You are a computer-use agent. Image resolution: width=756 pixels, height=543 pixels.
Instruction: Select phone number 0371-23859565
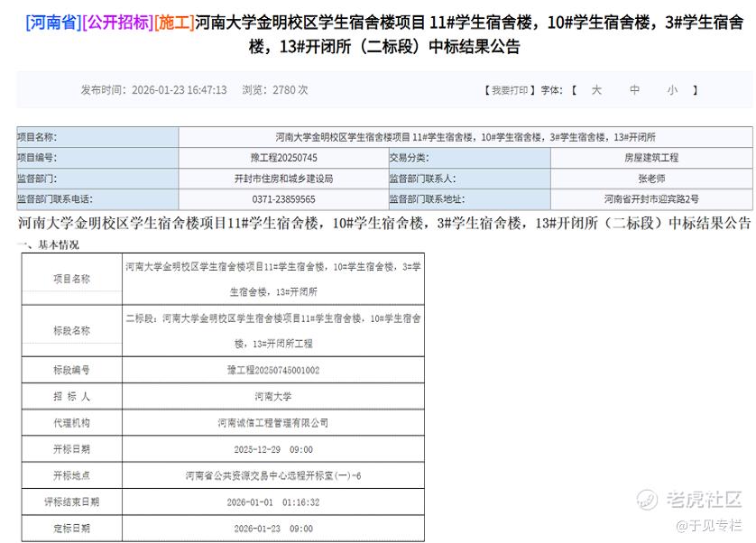pos(283,199)
